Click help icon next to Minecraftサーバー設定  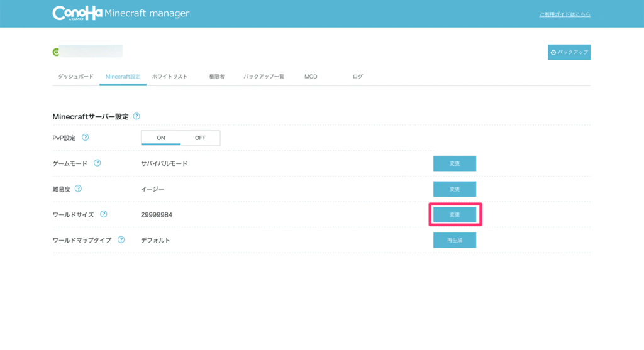136,116
